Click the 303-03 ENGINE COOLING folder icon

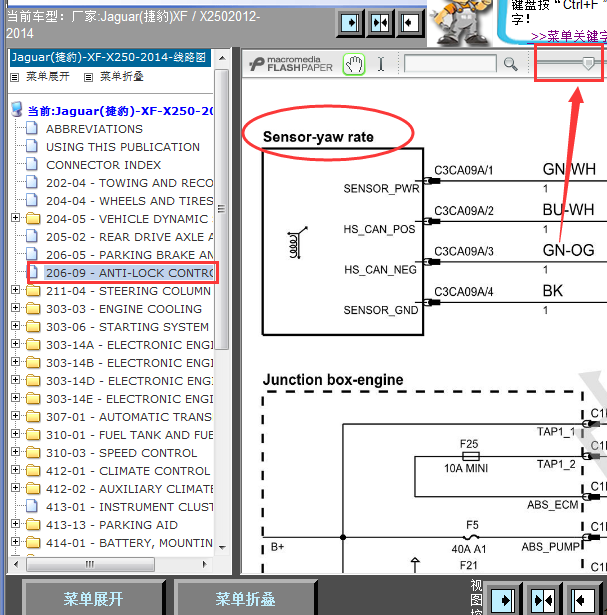point(33,308)
